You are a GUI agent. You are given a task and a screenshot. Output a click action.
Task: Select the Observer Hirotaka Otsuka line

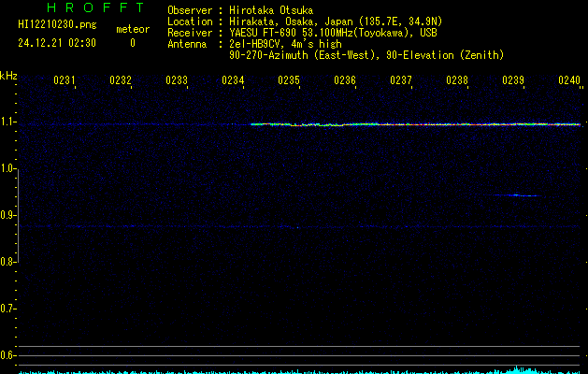(240, 10)
